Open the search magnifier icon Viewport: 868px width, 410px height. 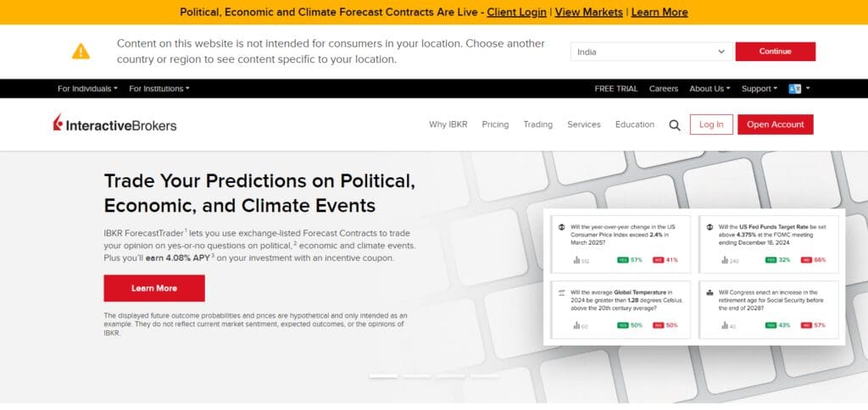[x=674, y=125]
